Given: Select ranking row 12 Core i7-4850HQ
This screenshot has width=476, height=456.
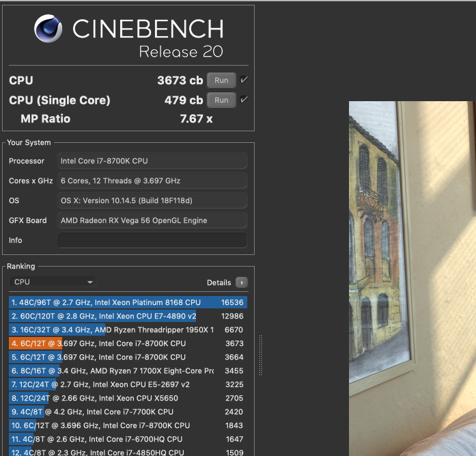Looking at the screenshot, I should 128,452.
